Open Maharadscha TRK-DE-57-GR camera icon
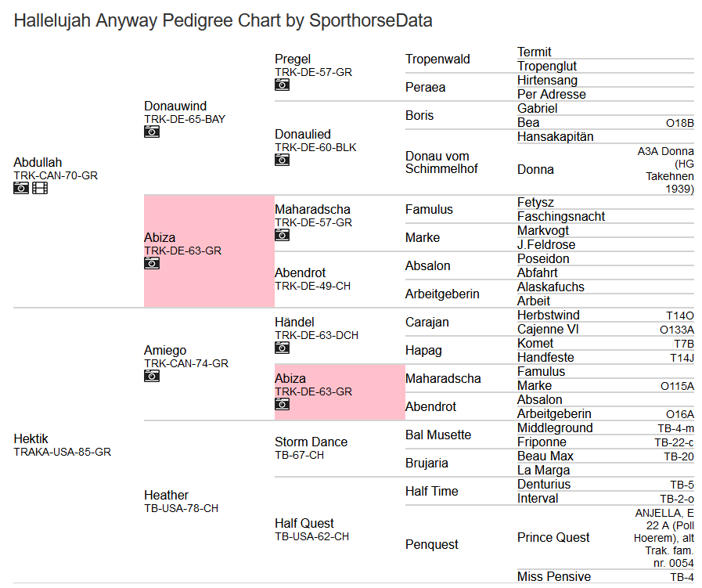The image size is (702, 588). click(283, 235)
